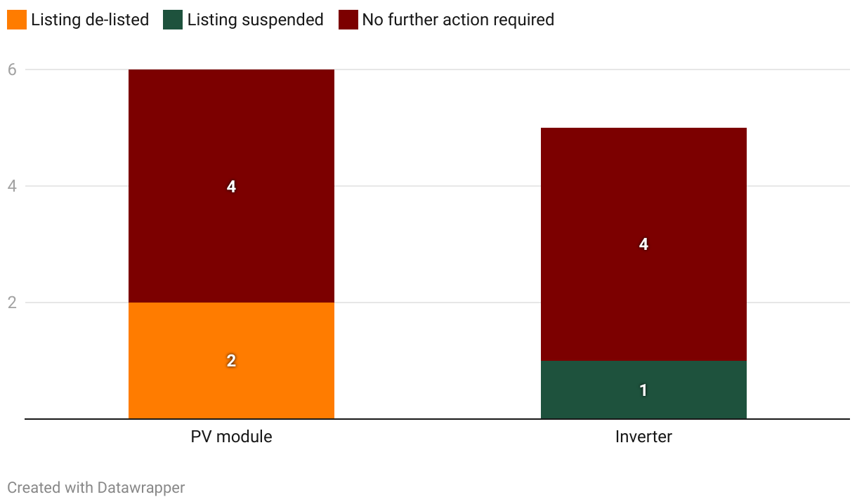Screen dimensions: 857x504
Task: Click the green Inverter bar segment
Action: click(x=643, y=390)
